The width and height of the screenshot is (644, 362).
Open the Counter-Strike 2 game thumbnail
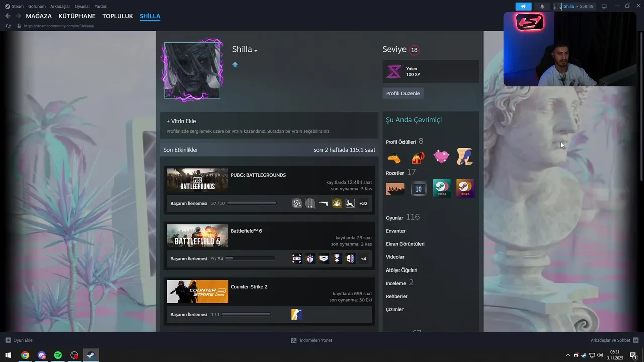click(197, 292)
